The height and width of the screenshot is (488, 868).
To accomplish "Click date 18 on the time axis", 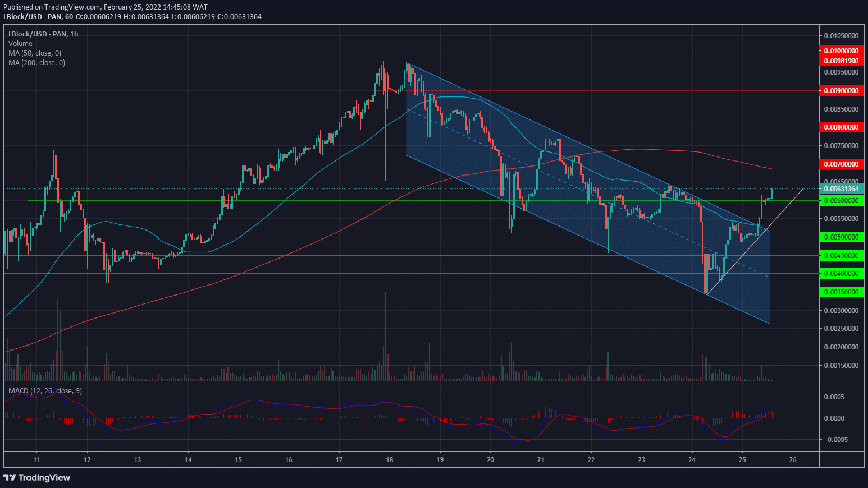I will (x=390, y=460).
